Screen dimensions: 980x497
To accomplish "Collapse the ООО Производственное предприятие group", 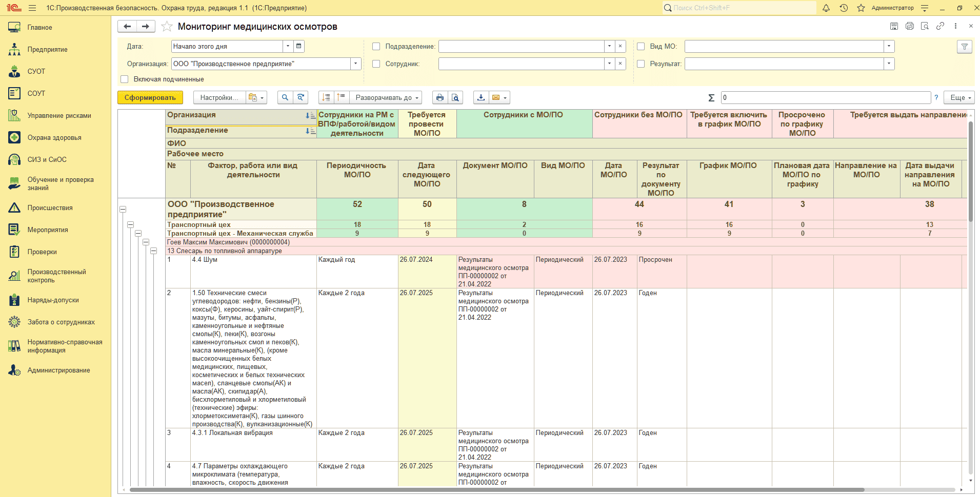I will 123,209.
